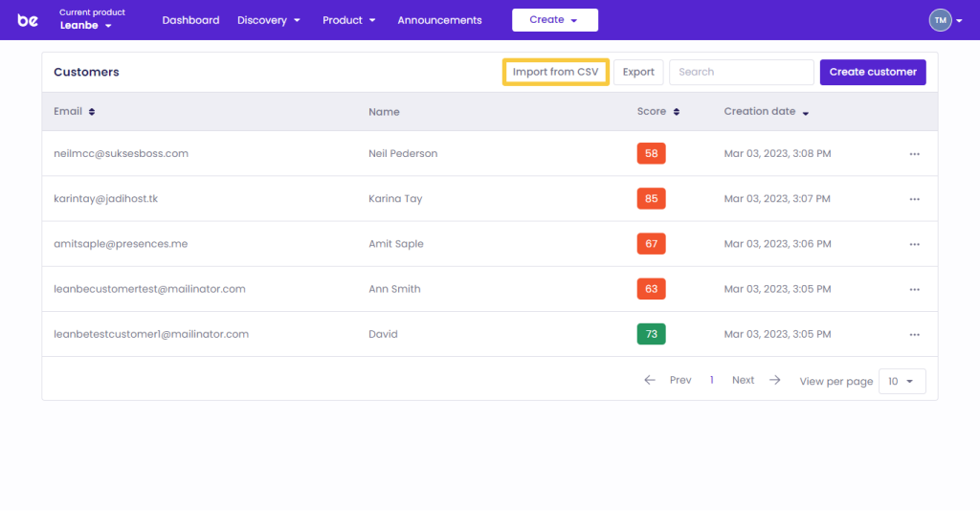Open three-dot menu for David row

[x=914, y=335]
